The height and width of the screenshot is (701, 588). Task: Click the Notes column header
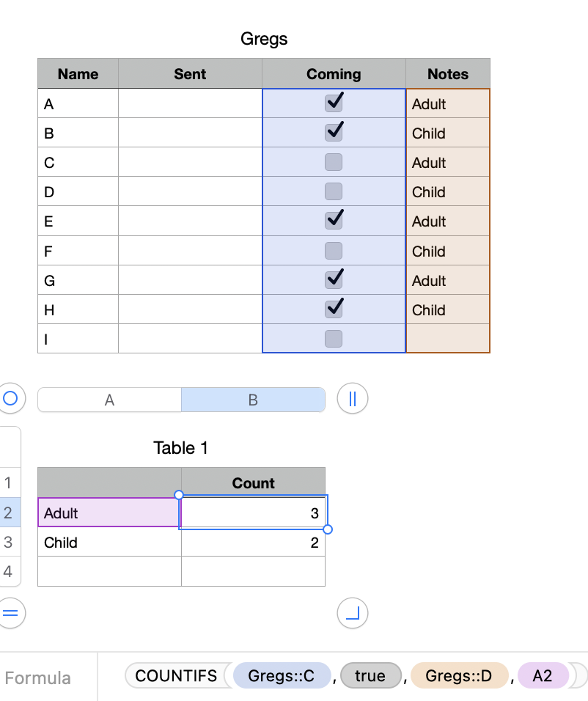click(447, 74)
